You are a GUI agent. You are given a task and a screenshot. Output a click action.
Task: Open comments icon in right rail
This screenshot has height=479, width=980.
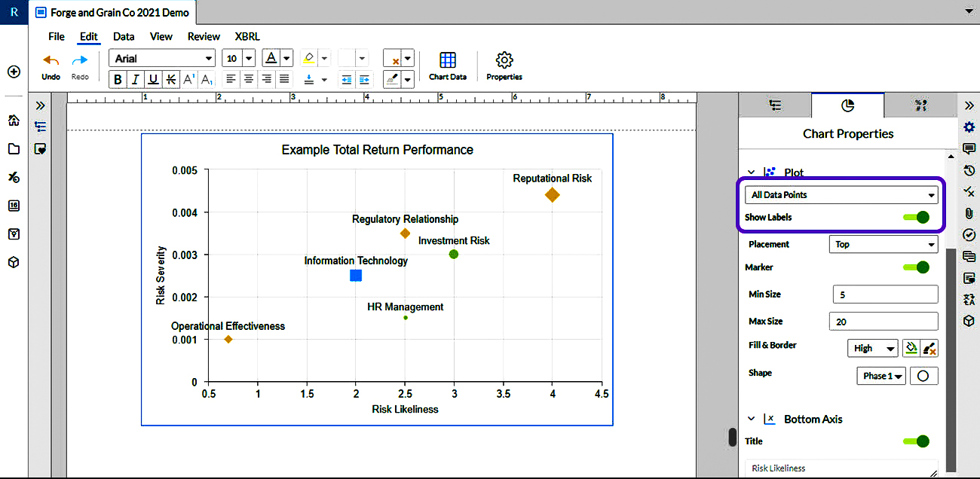[x=969, y=148]
